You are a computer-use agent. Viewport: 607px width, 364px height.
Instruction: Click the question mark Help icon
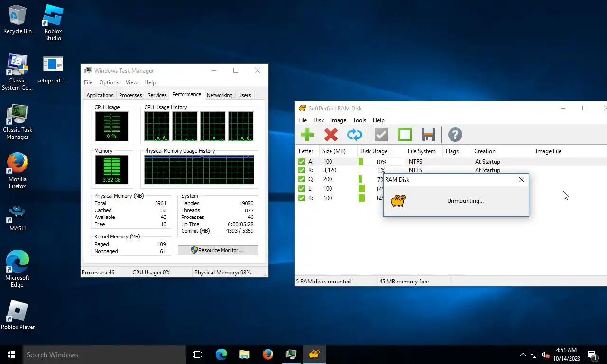(x=455, y=135)
